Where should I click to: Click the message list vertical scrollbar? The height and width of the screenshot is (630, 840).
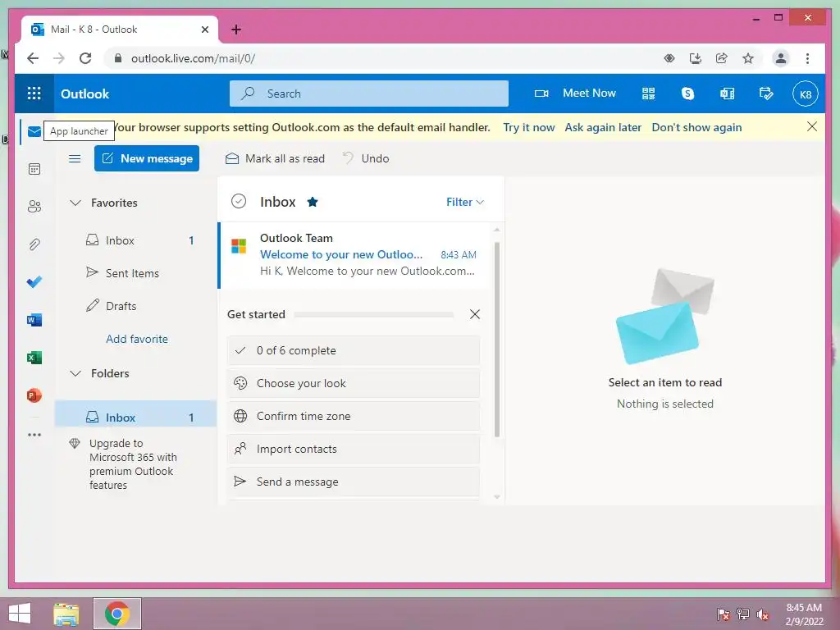(496, 339)
